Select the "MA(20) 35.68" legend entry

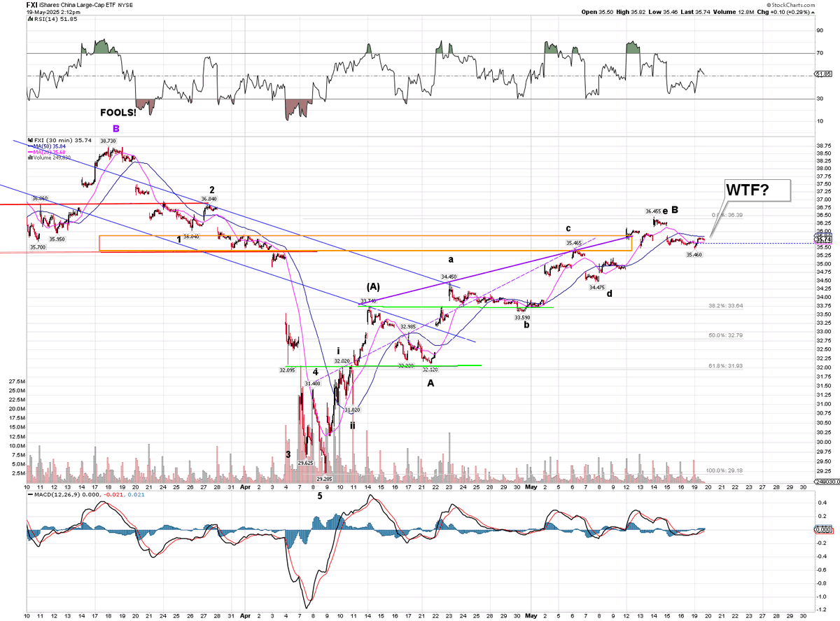[48, 152]
